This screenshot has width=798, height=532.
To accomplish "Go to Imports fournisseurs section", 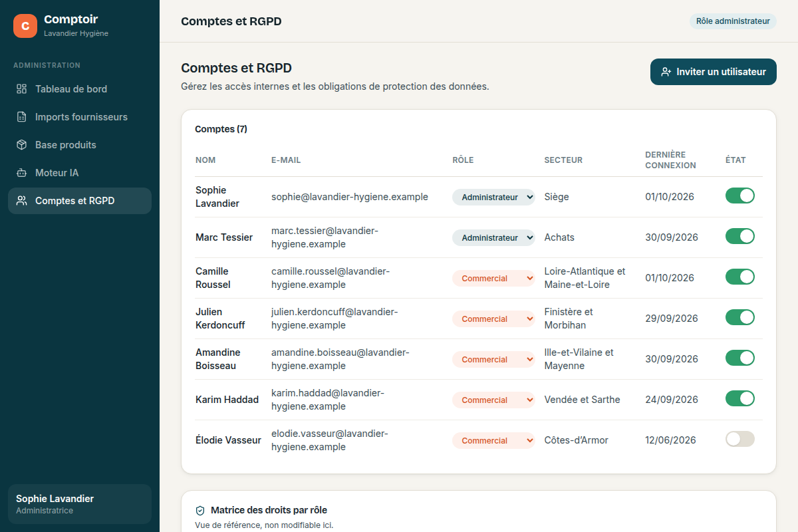I will [x=80, y=117].
